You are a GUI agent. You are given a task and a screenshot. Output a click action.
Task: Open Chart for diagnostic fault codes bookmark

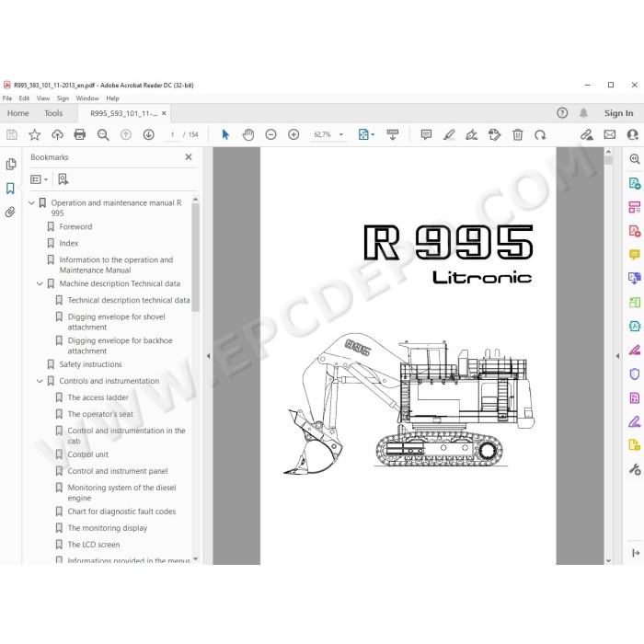pyautogui.click(x=121, y=512)
